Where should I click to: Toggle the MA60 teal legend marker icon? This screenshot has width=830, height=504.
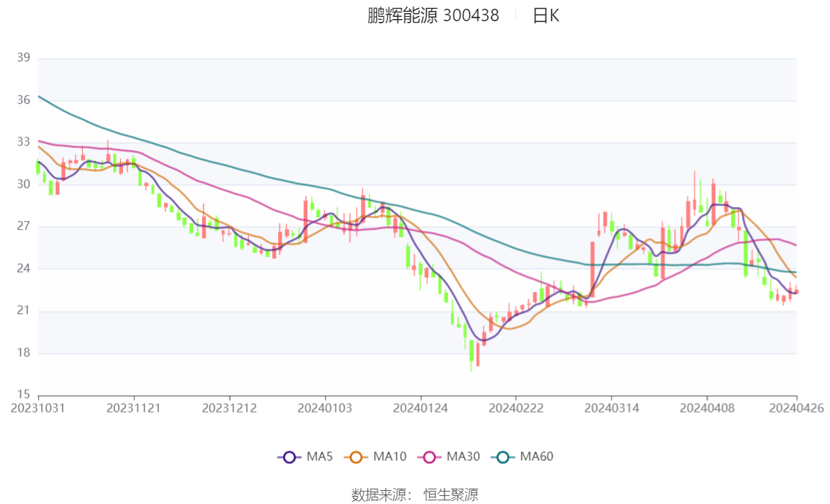tap(503, 457)
